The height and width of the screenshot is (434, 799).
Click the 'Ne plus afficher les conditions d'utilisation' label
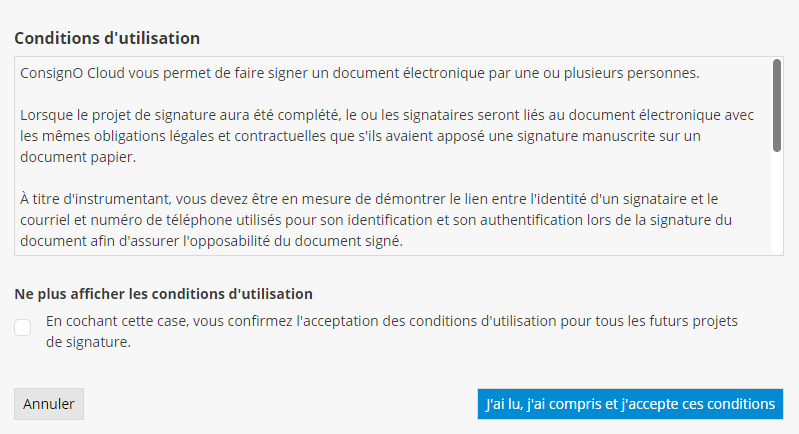(164, 294)
